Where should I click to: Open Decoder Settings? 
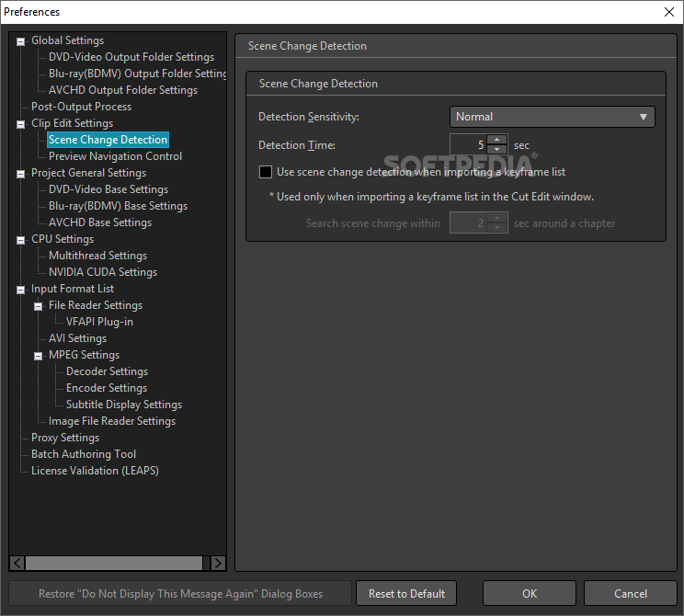[x=107, y=371]
